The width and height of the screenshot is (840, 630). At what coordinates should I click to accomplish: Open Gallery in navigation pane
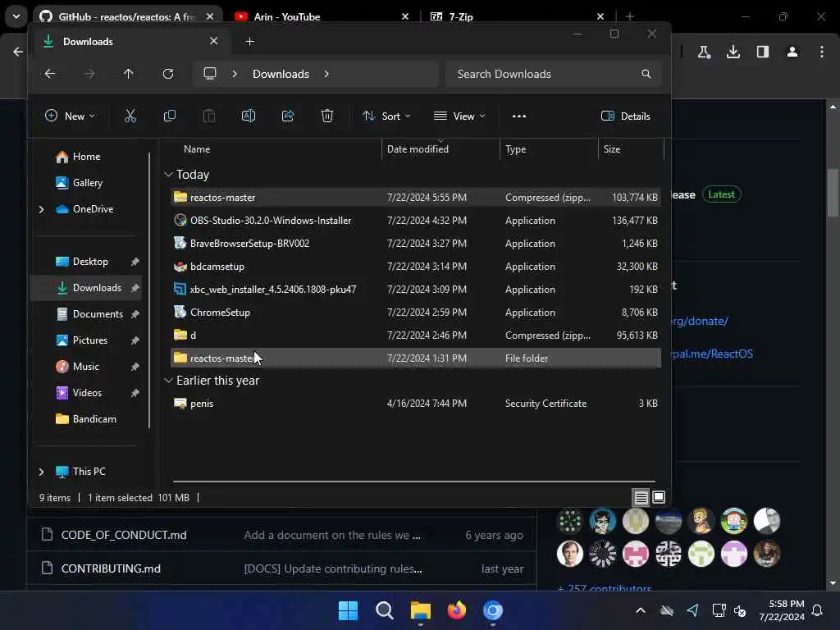(x=80, y=183)
